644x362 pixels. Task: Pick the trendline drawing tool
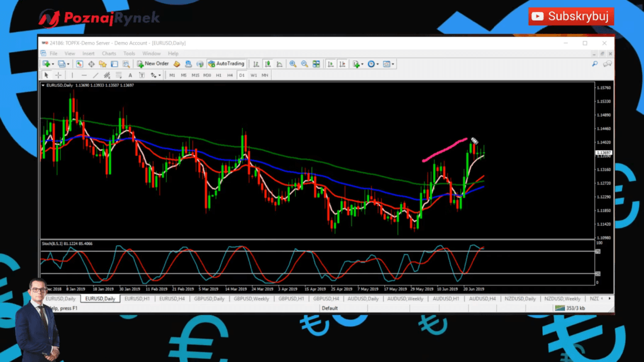click(96, 75)
